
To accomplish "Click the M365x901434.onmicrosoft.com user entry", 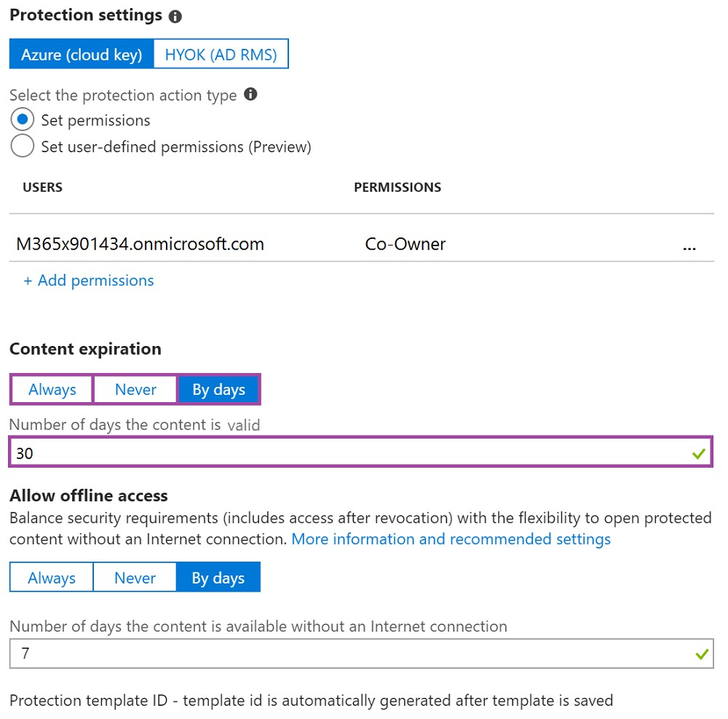I will [142, 244].
